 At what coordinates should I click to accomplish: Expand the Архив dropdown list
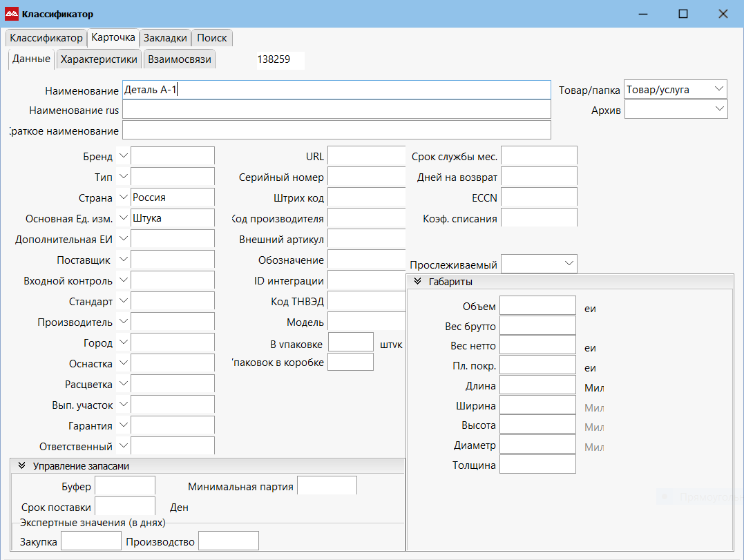(x=719, y=109)
